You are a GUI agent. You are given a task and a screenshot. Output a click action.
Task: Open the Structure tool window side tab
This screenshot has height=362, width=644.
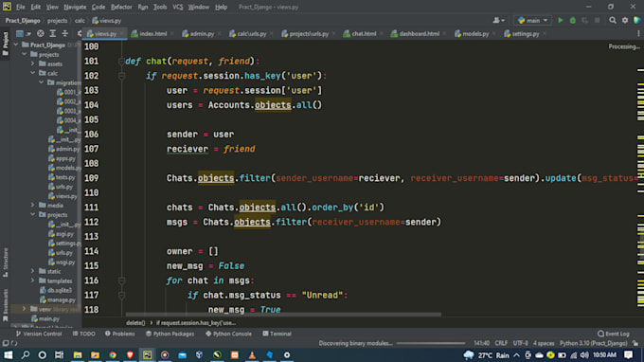[6, 262]
